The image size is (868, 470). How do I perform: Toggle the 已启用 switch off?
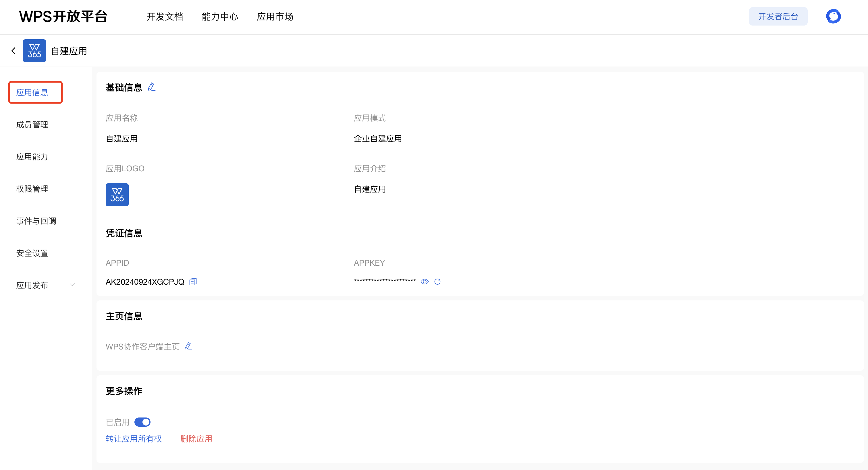point(142,422)
